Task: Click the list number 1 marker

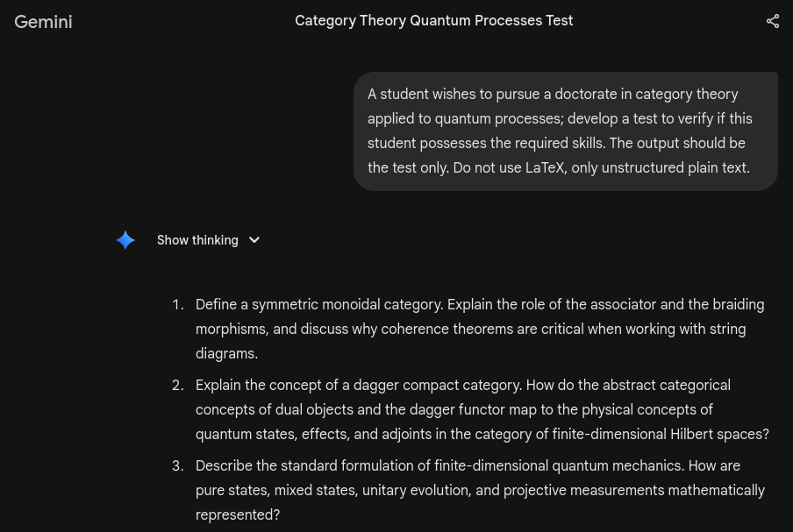Action: tap(177, 305)
